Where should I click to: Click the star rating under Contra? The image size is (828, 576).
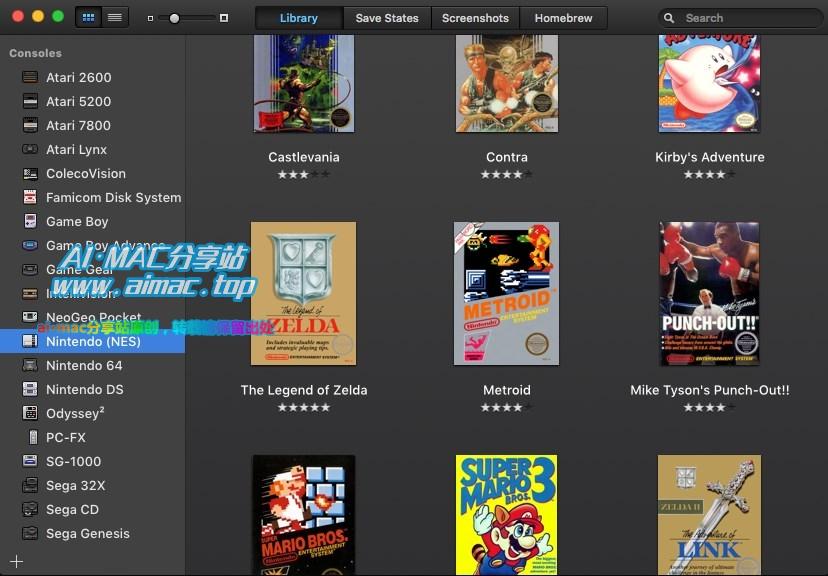tap(507, 174)
